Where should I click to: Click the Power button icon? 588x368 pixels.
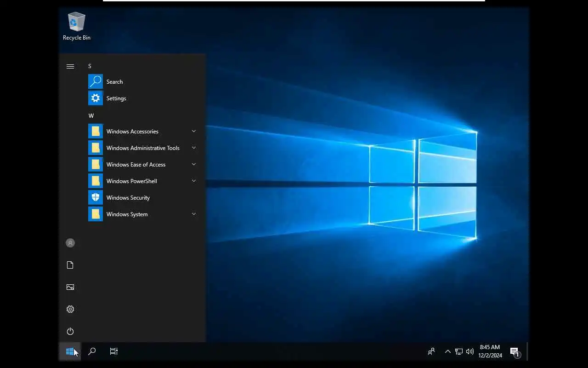(70, 331)
